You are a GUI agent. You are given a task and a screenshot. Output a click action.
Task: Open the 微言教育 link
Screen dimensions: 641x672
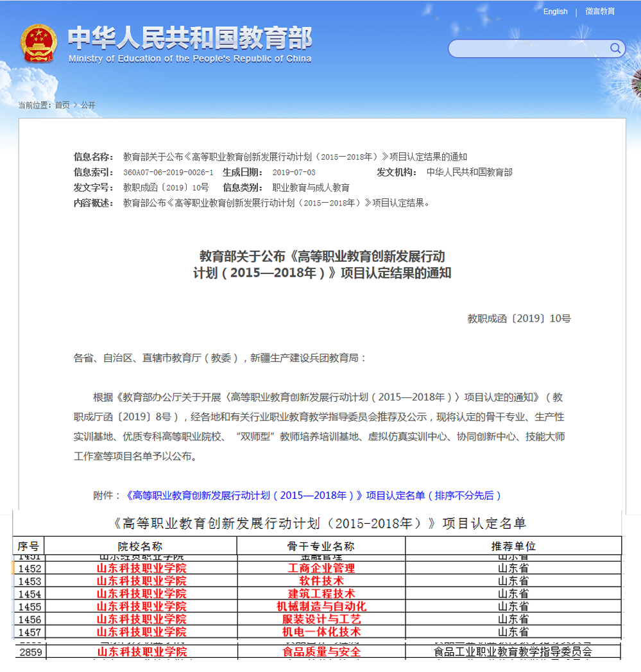click(x=600, y=12)
